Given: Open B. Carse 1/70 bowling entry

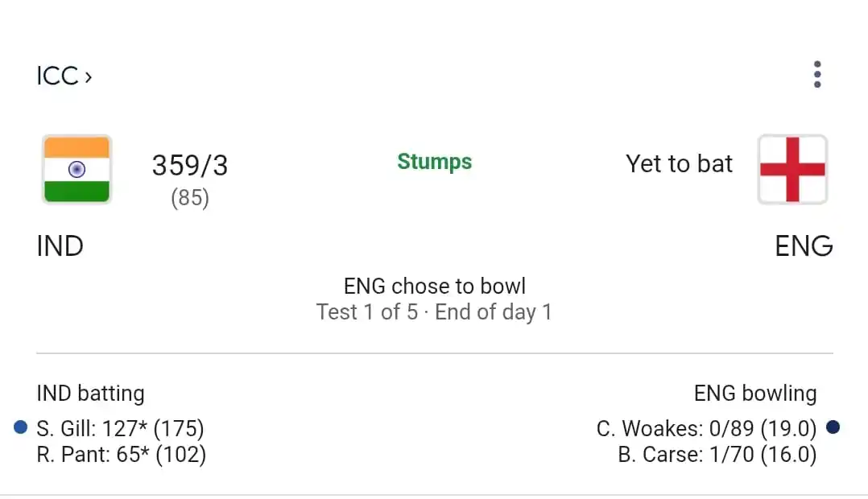Looking at the screenshot, I should click(717, 454).
